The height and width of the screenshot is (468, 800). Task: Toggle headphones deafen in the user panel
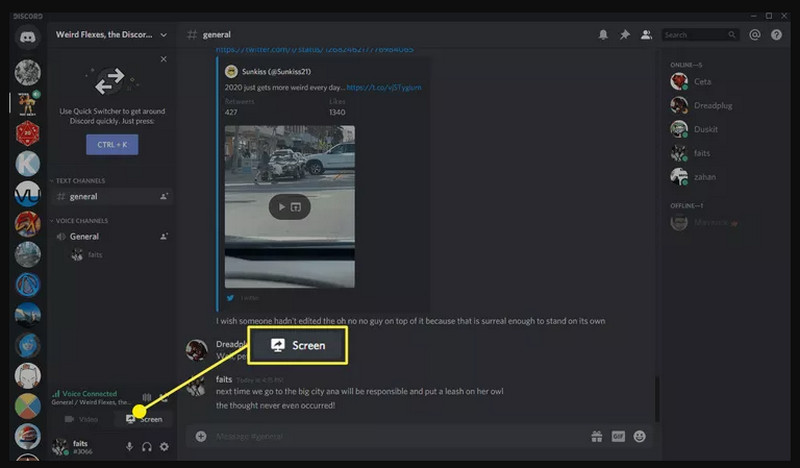[147, 446]
